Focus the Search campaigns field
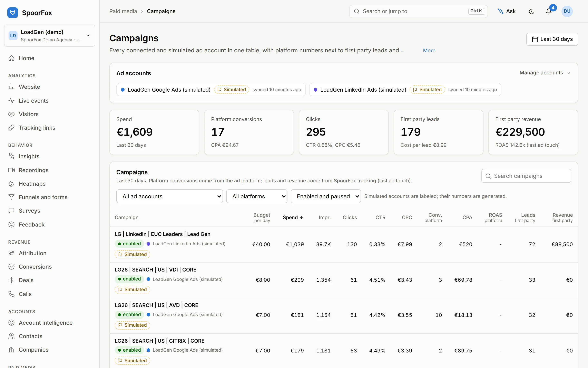Viewport: 588px width, 368px height. point(526,176)
